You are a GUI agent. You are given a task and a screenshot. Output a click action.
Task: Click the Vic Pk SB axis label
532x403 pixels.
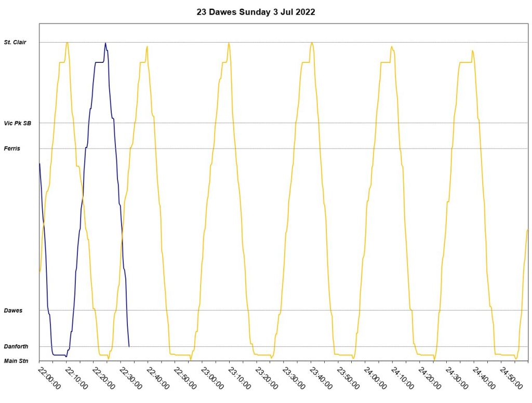18,123
